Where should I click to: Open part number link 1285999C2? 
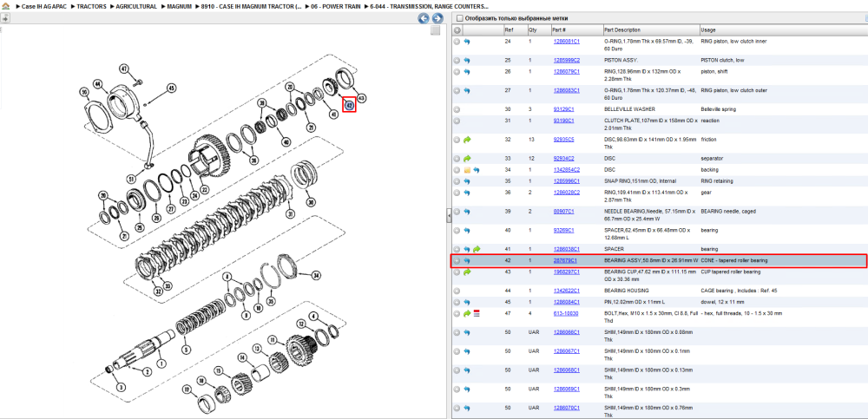tap(566, 61)
